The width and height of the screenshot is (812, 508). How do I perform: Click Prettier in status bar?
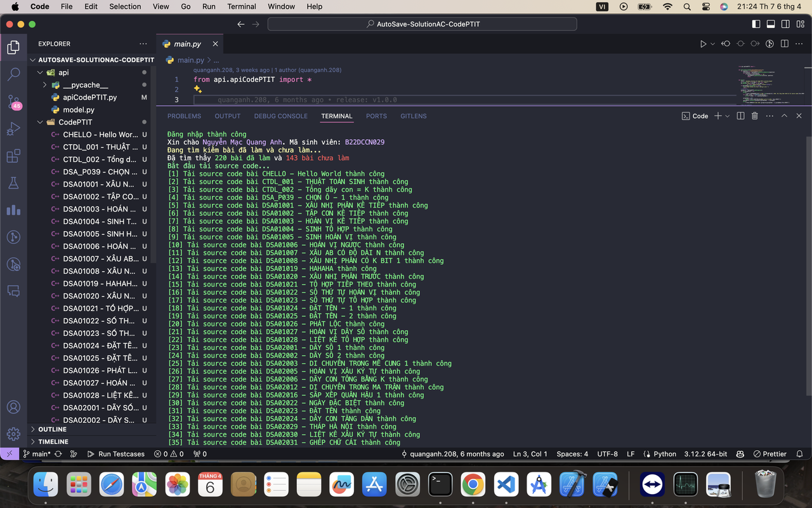tap(769, 454)
